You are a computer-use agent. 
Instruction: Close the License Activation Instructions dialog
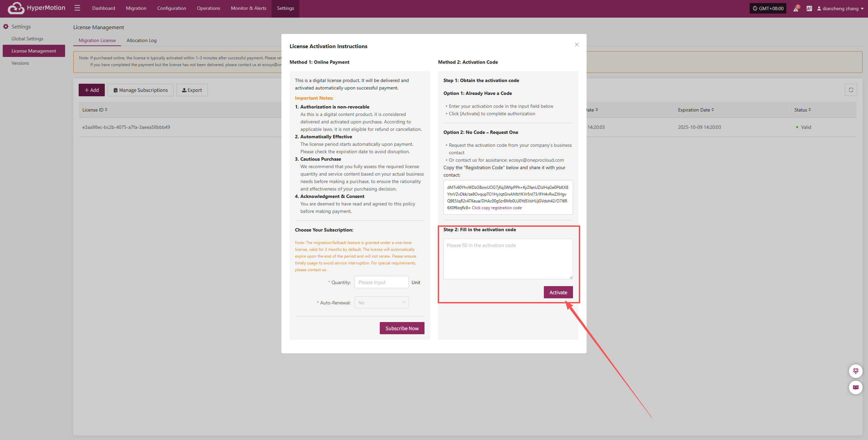[577, 45]
